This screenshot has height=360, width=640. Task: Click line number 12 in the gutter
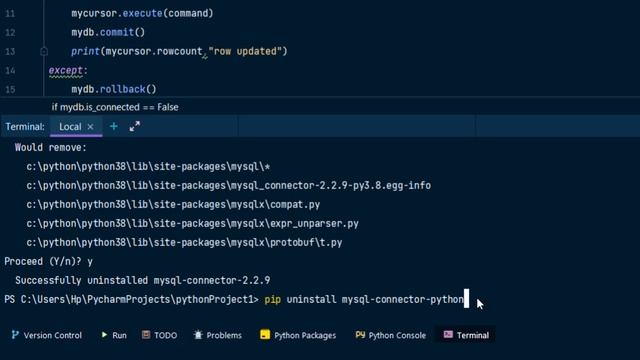click(x=10, y=33)
